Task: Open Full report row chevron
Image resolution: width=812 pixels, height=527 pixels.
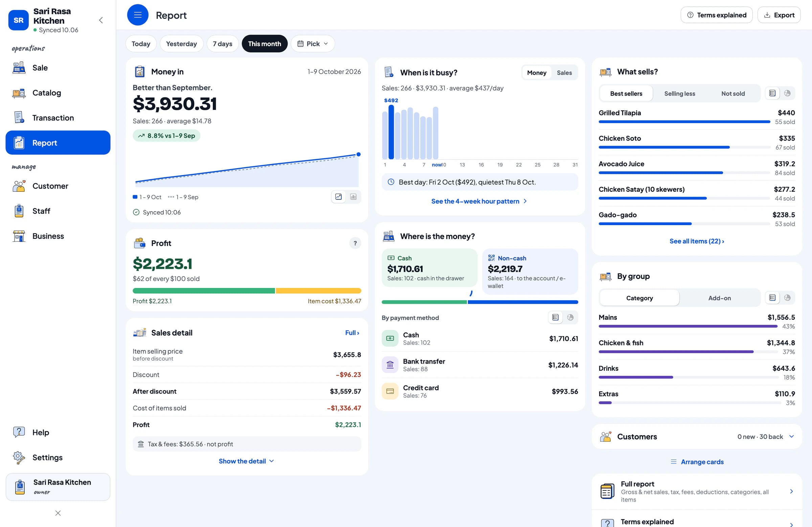Action: 791,491
